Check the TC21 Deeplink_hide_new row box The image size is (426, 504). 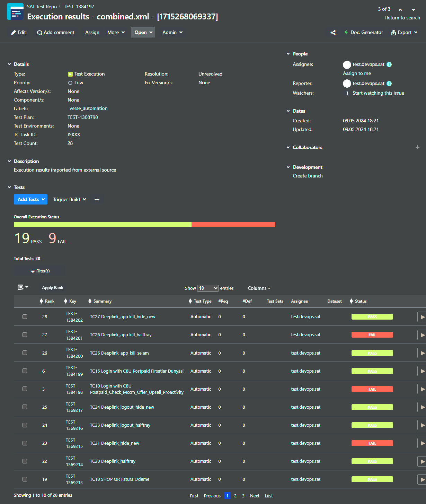(x=25, y=443)
